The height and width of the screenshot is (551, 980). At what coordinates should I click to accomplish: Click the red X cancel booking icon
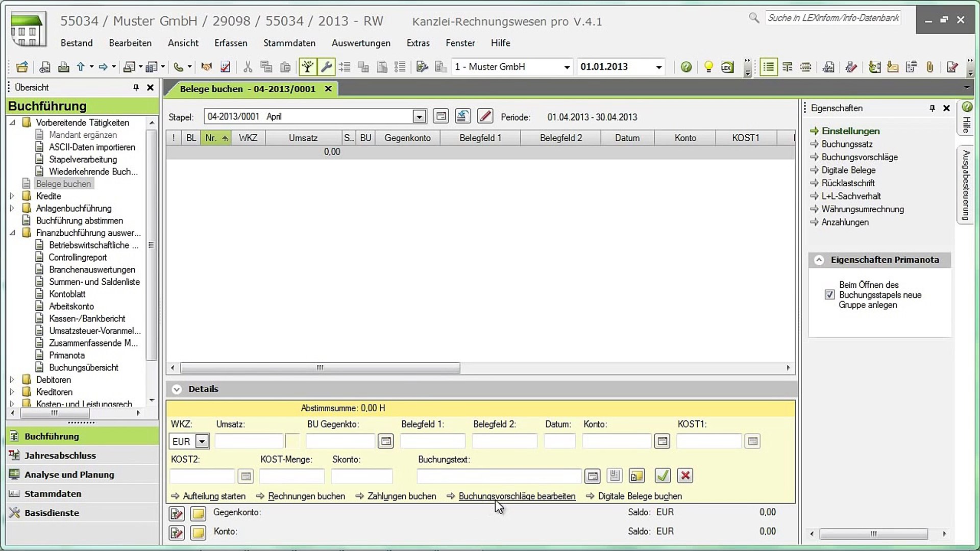point(685,476)
